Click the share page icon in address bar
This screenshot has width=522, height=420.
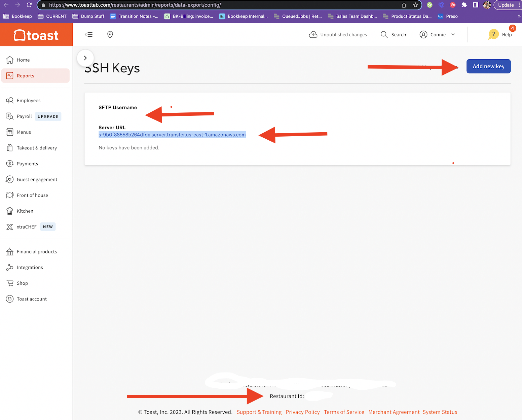404,5
